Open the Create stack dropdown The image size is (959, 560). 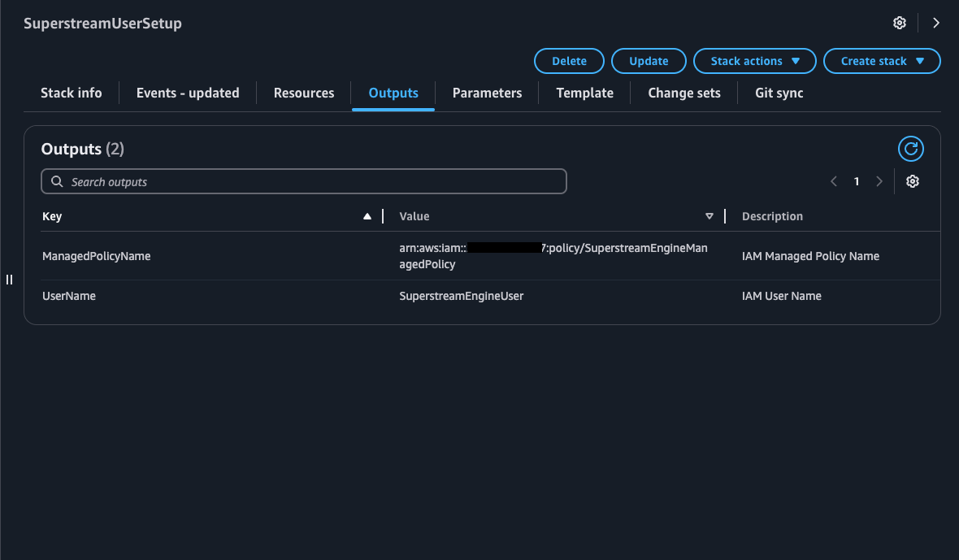click(882, 61)
